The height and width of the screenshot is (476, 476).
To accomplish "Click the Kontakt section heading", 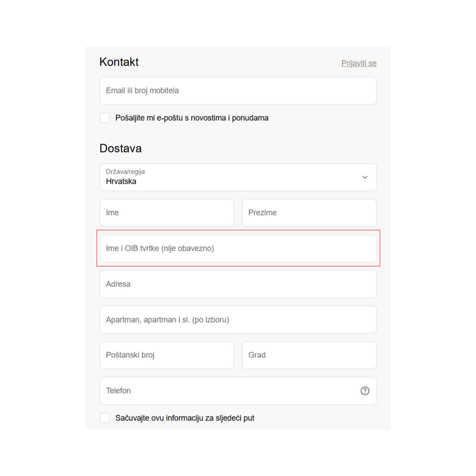I will click(119, 62).
